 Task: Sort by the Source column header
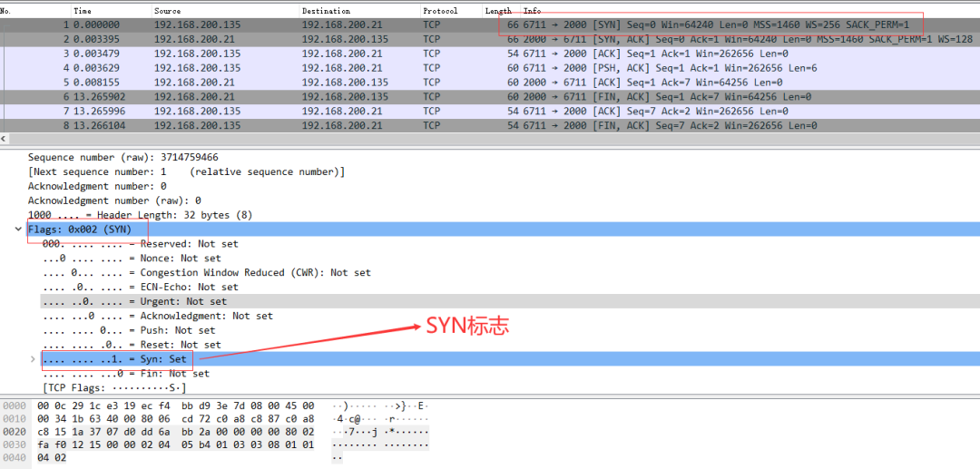[168, 10]
